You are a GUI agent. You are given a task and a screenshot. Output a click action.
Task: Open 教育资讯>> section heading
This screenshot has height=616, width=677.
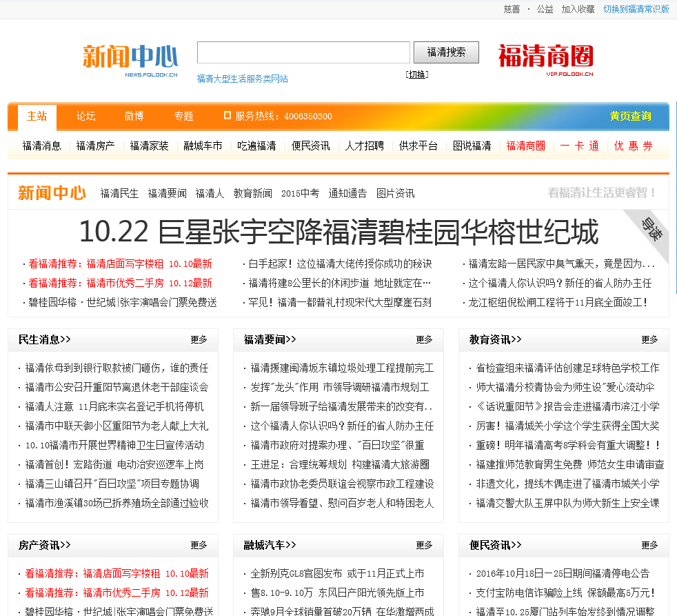pos(495,340)
